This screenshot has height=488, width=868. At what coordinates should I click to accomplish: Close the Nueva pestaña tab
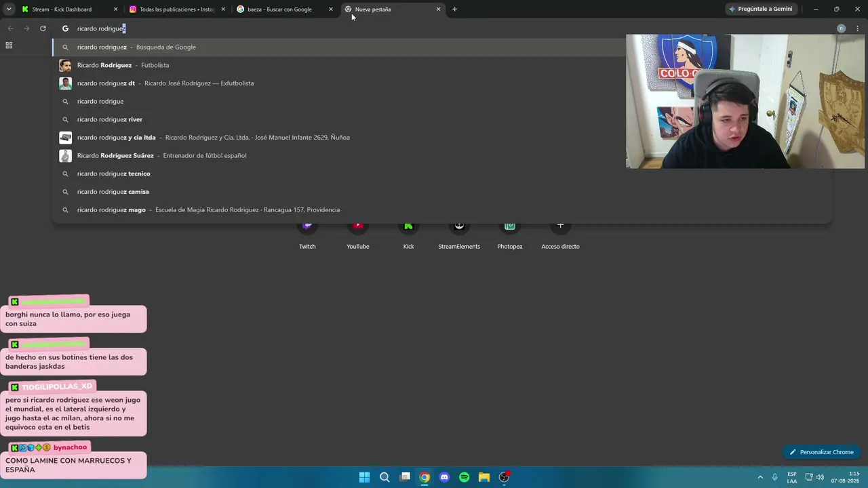pos(438,9)
